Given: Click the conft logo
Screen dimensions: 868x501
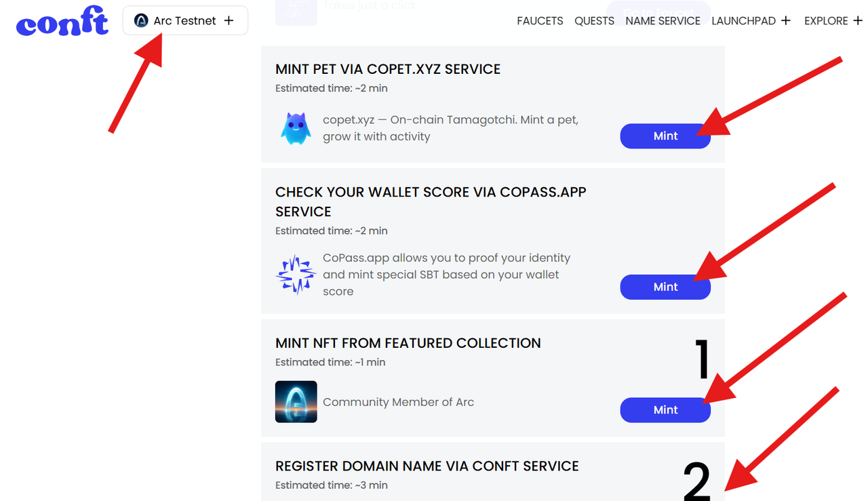Looking at the screenshot, I should click(x=62, y=21).
